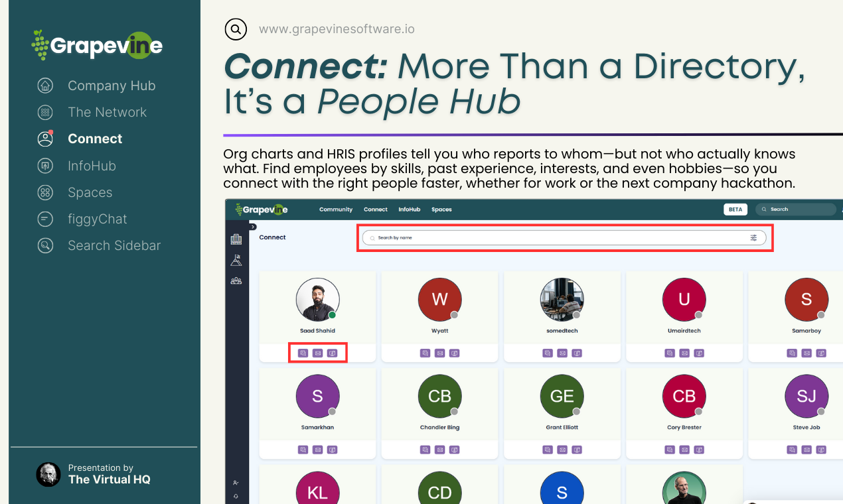This screenshot has height=504, width=843.
Task: Click the screen-profile icon on Wyatt's card
Action: click(x=455, y=353)
